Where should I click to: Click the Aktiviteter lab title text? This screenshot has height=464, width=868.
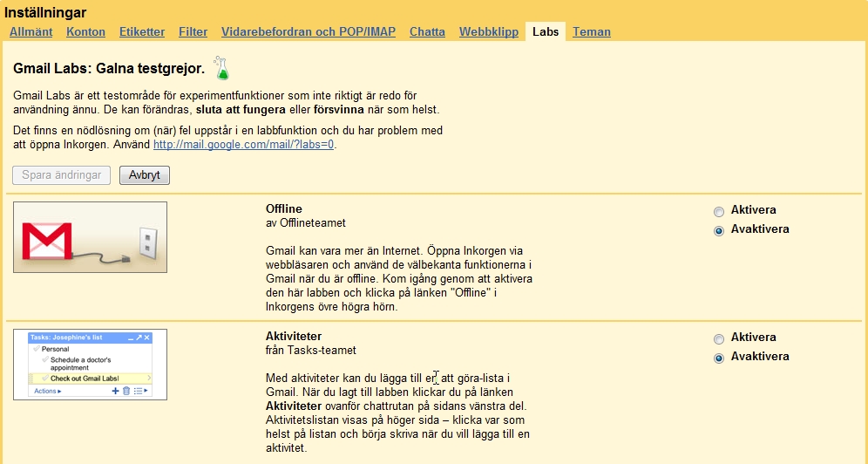(294, 336)
